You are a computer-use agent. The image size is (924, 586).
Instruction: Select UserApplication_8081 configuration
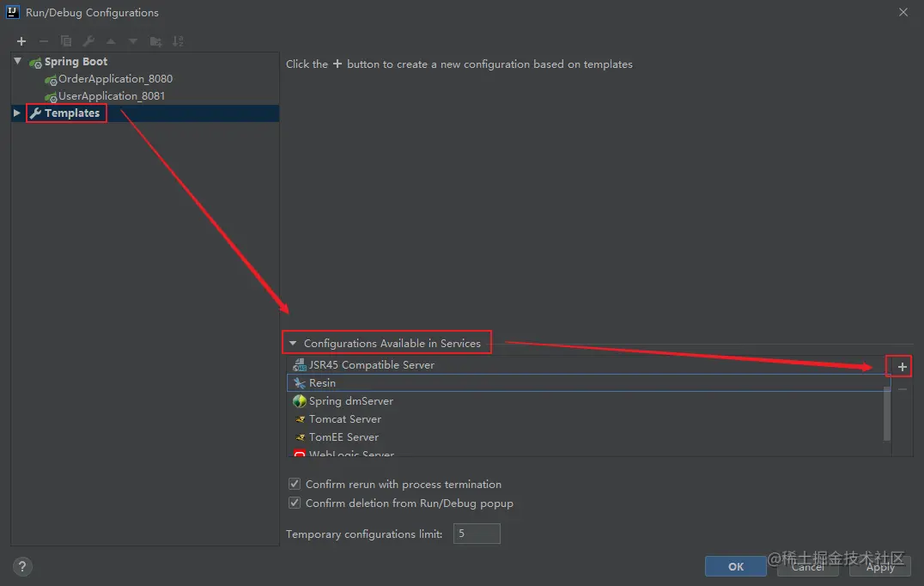point(112,96)
